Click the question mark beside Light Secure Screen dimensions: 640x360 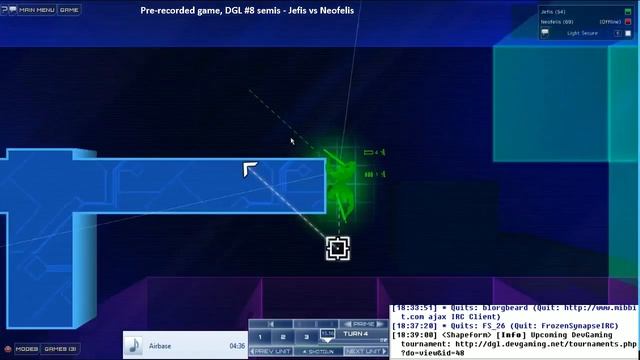click(x=618, y=33)
